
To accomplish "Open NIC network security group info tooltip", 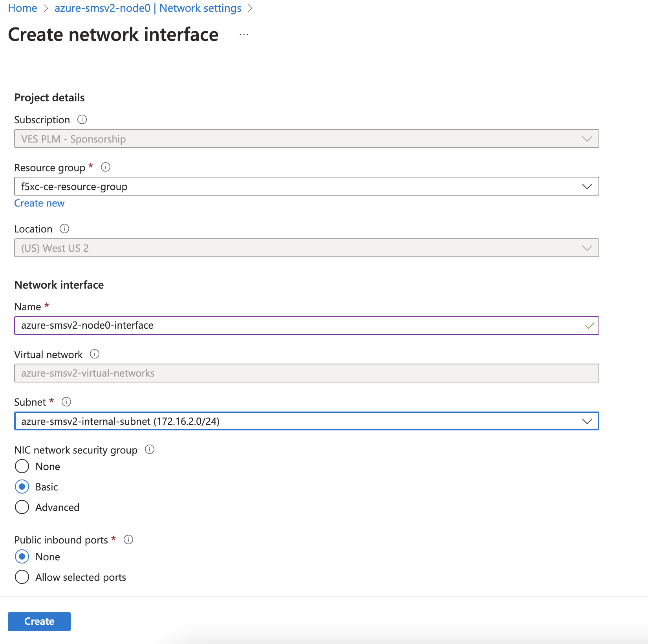I will (x=149, y=450).
